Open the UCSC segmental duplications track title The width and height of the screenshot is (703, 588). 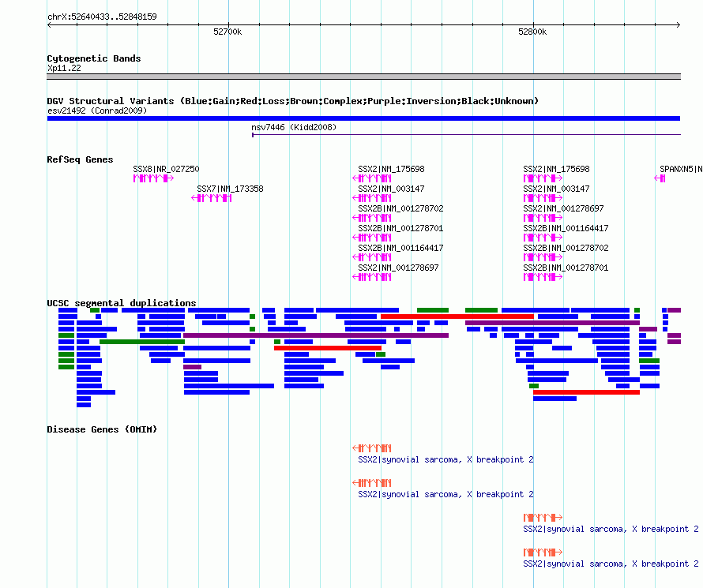(122, 303)
